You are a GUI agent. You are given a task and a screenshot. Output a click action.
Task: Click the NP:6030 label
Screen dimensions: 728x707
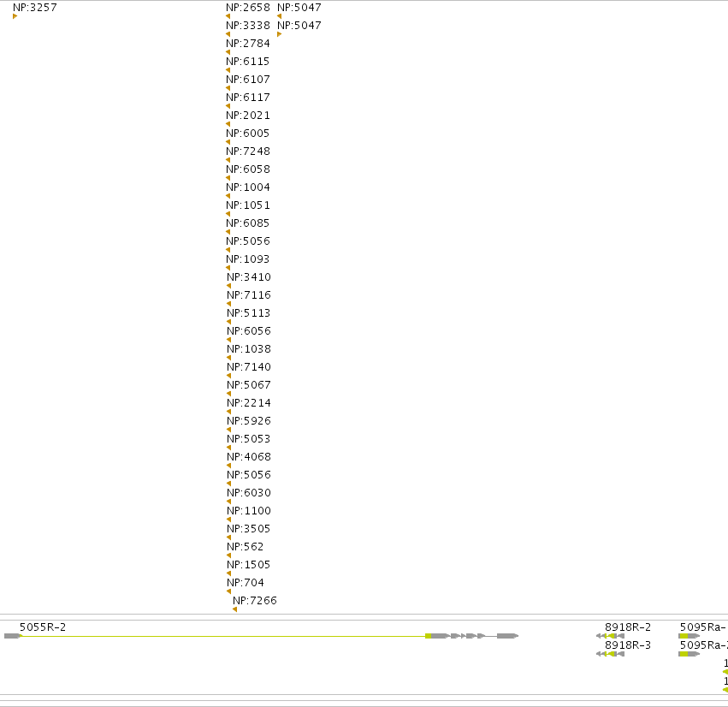(249, 493)
